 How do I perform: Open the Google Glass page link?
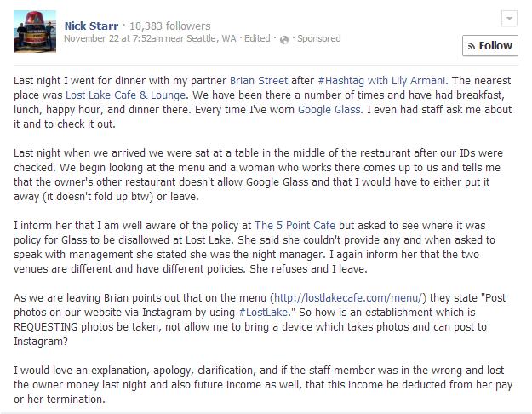click(x=329, y=110)
